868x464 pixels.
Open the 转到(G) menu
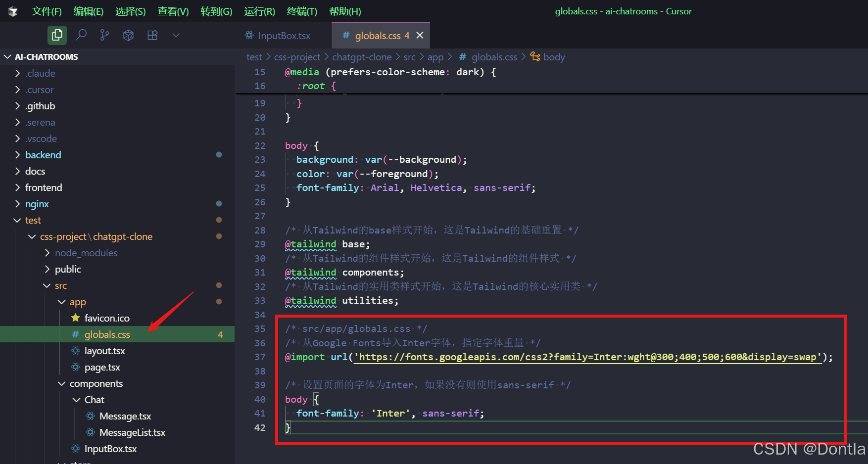pyautogui.click(x=216, y=11)
